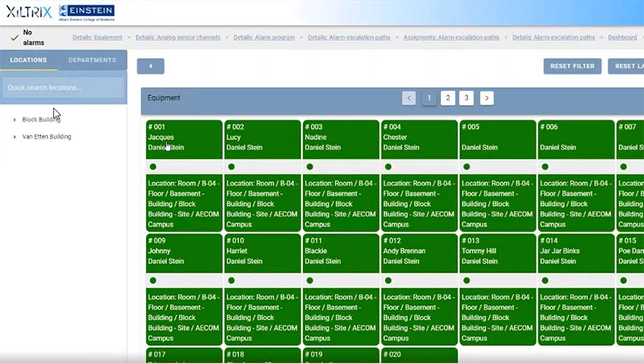Open equipment card #002 Lucy
This screenshot has width=644, height=363.
(262, 138)
